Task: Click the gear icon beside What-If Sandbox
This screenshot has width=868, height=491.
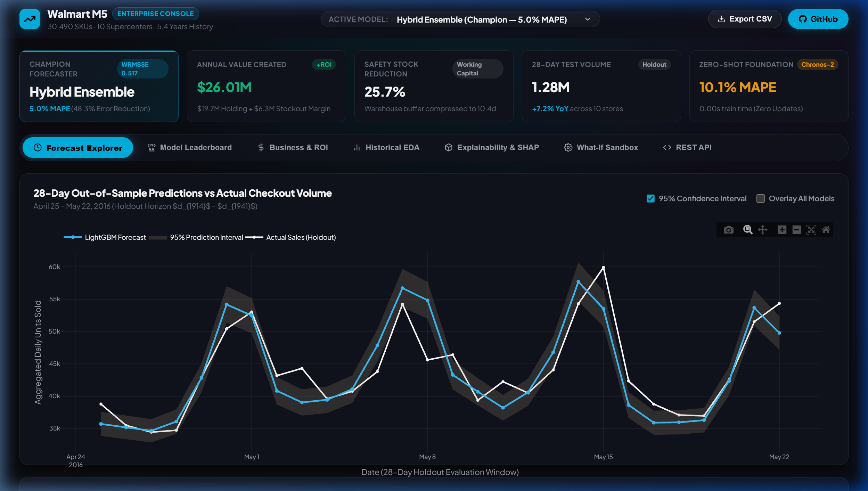Action: click(568, 148)
